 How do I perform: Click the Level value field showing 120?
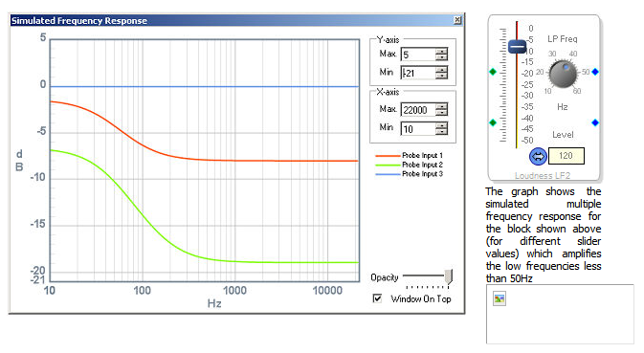pos(566,156)
